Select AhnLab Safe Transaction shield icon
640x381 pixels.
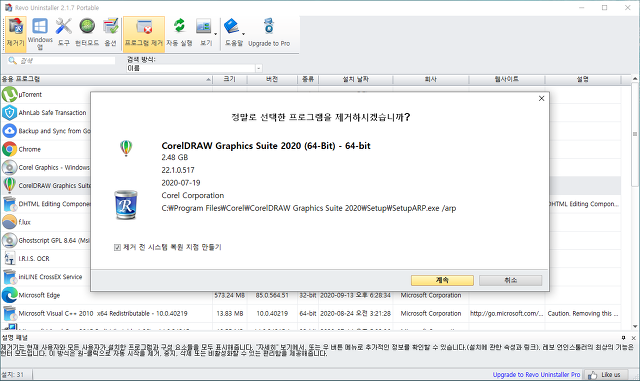9,113
